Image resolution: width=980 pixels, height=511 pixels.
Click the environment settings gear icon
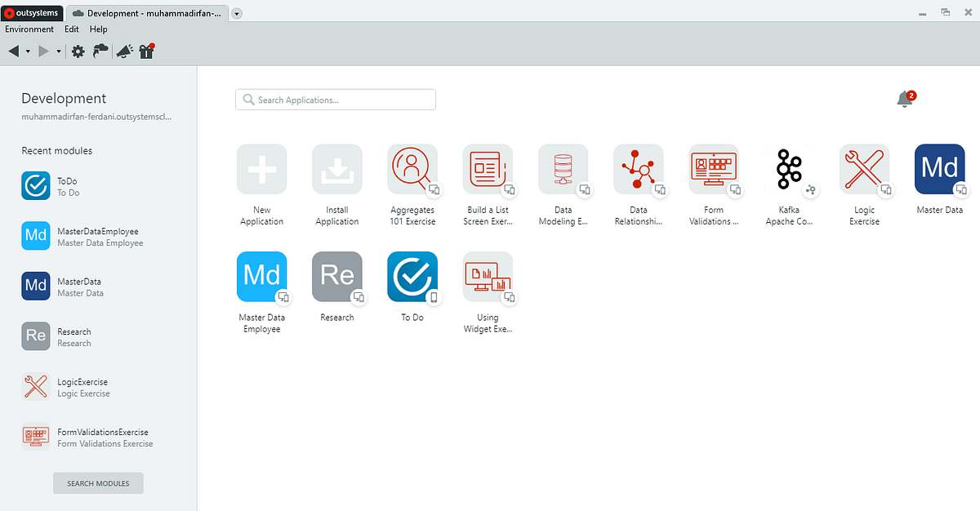78,51
